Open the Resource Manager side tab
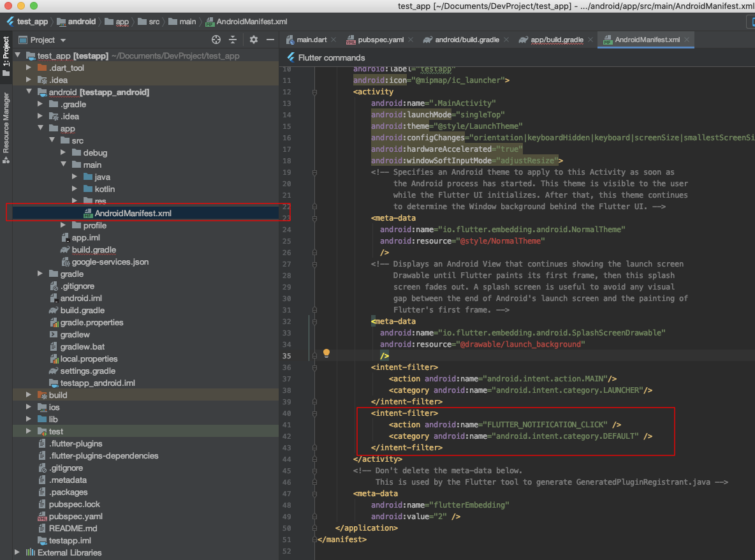 [6, 128]
